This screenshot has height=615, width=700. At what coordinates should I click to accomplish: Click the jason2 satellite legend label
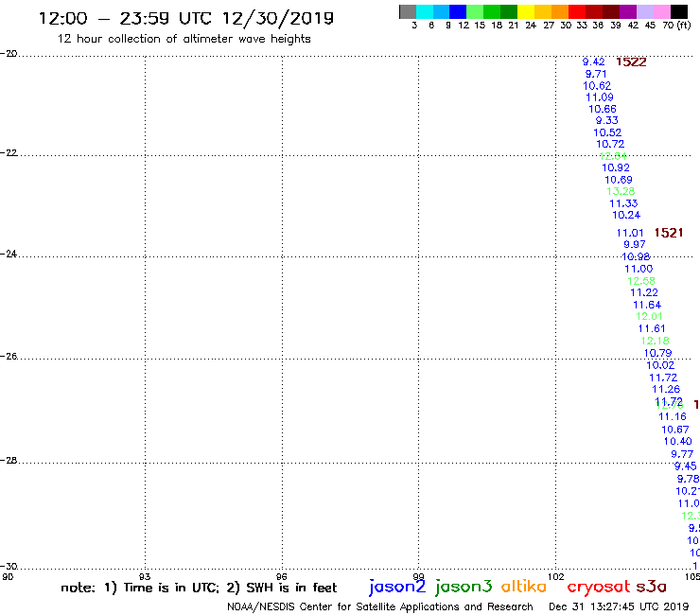click(397, 588)
